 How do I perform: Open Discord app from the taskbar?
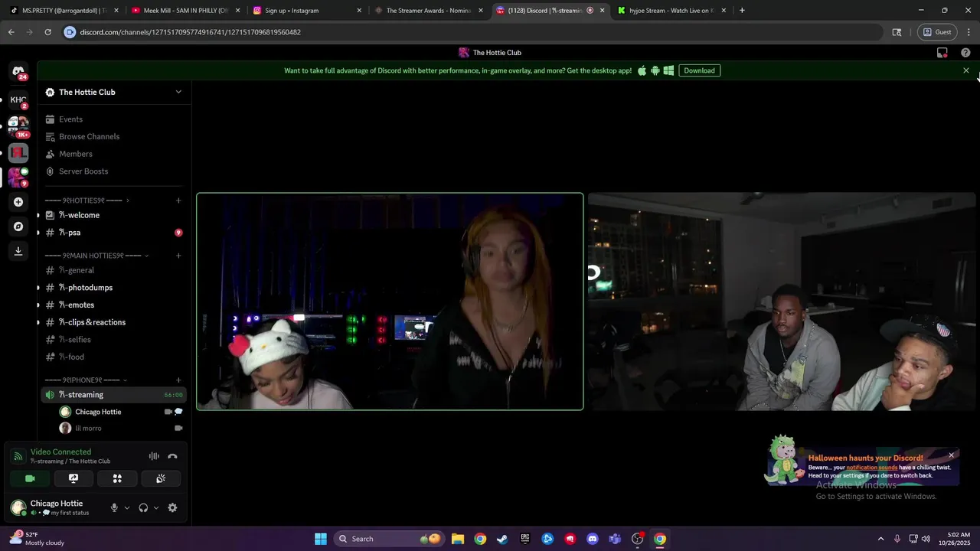tap(592, 539)
